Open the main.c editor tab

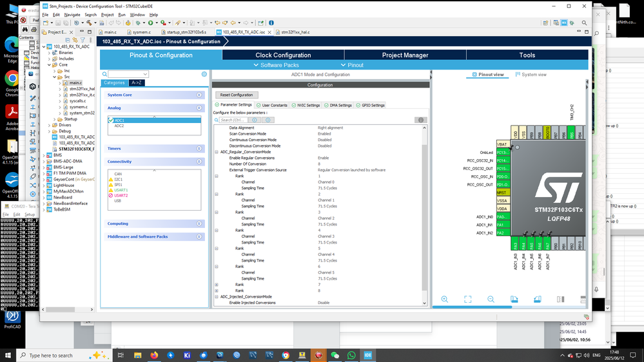(x=110, y=32)
